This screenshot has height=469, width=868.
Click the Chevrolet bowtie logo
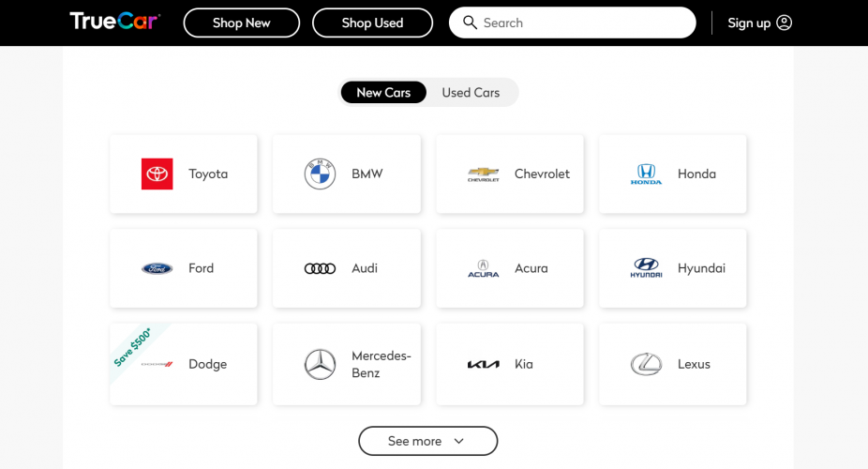tap(484, 174)
